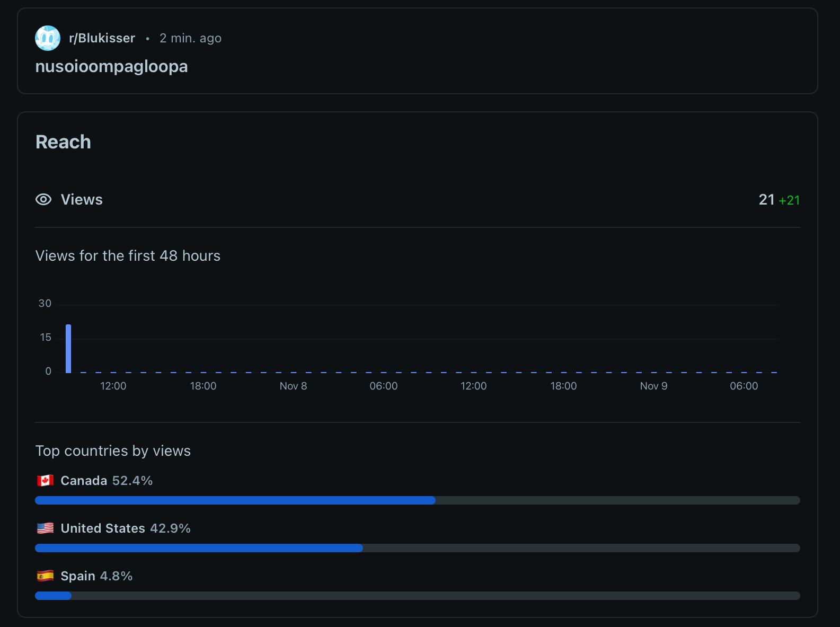Click the eye Views icon
Screen dimensions: 840x627
point(43,200)
